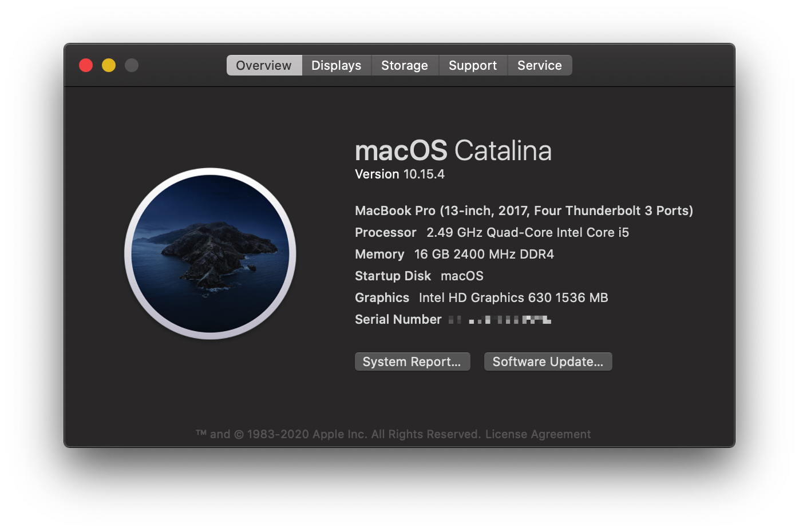This screenshot has width=799, height=532.
Task: Click the 16 GB 2400 MHz DDR4 value
Action: pyautogui.click(x=484, y=255)
